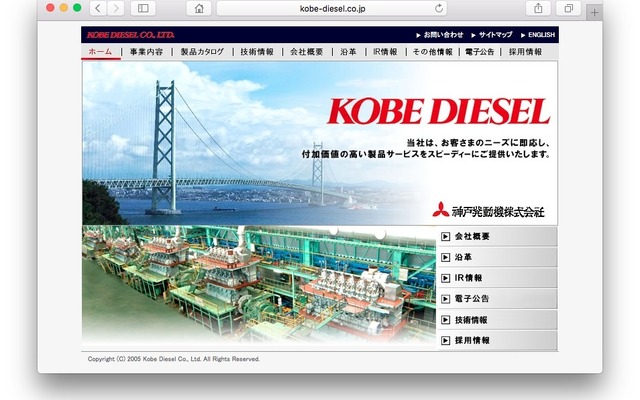The image size is (640, 400).
Task: Open the 電子公告 item in top navigation
Action: [480, 52]
